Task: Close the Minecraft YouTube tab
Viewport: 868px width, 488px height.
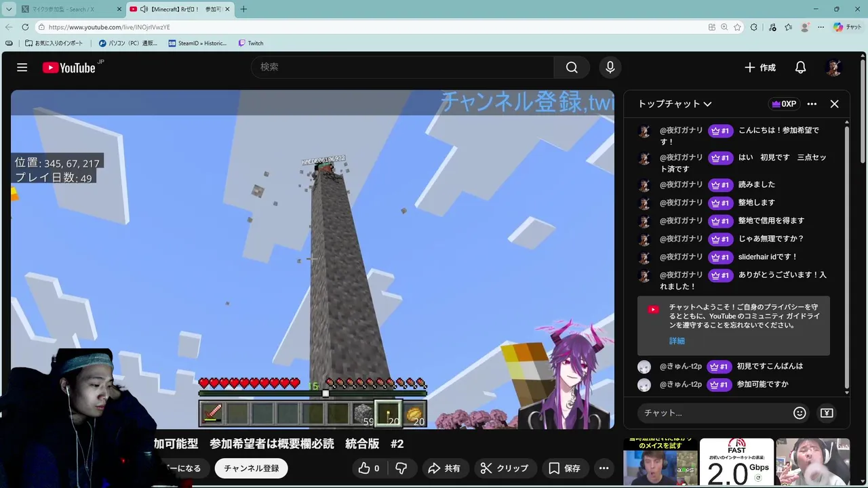Action: coord(227,9)
